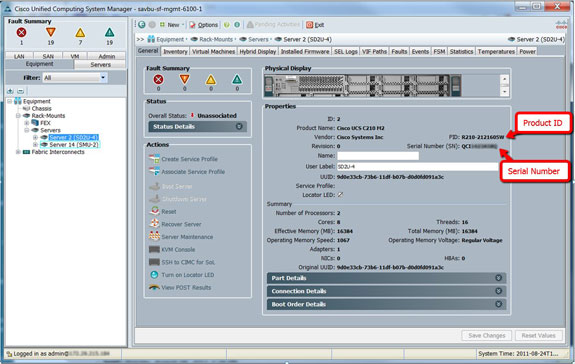575x364 pixels.
Task: Click major fault orange icon in left summary
Action: [51, 33]
